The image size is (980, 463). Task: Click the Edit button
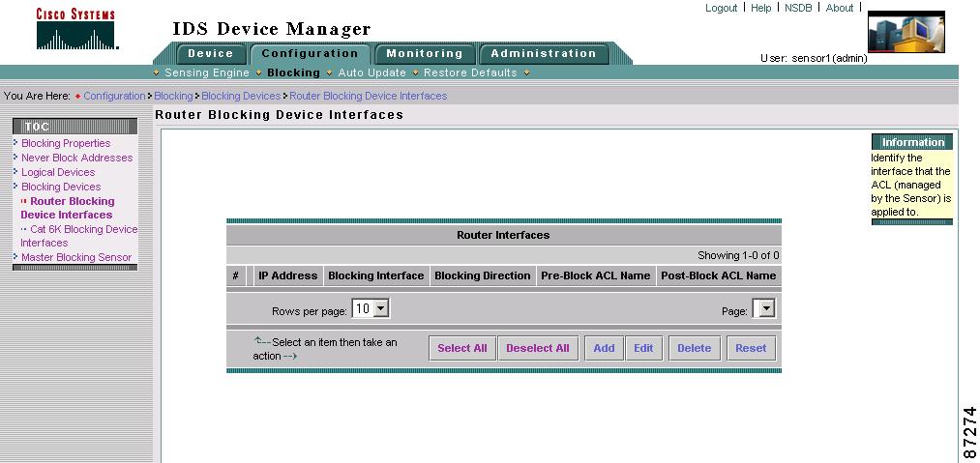click(x=643, y=348)
